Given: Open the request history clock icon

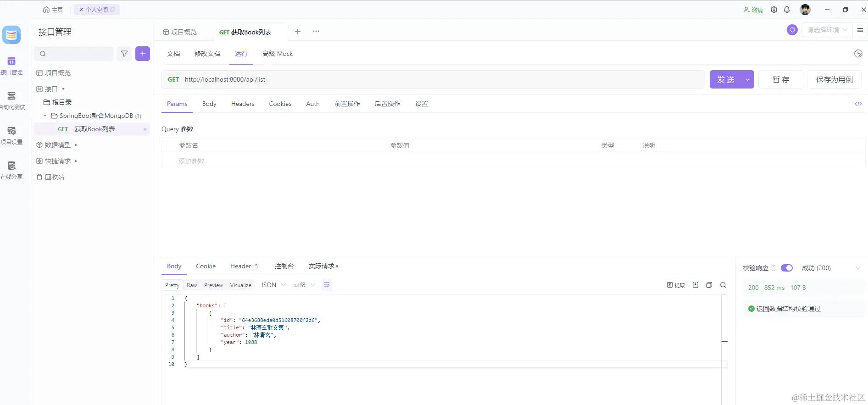Looking at the screenshot, I should point(858,54).
